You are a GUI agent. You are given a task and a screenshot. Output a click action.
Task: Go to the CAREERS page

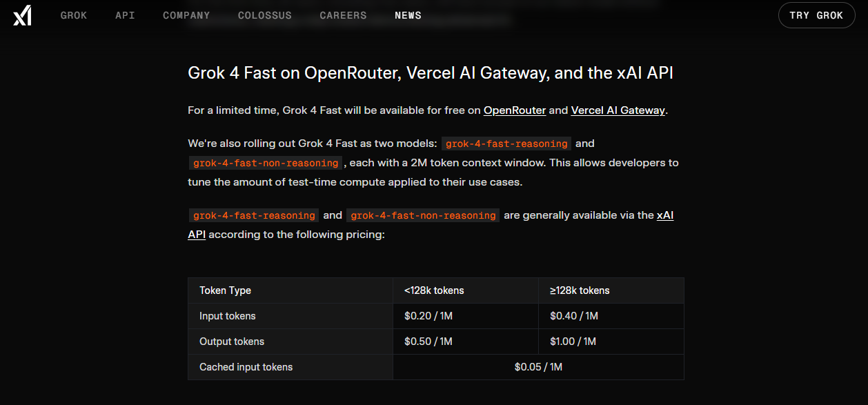344,15
